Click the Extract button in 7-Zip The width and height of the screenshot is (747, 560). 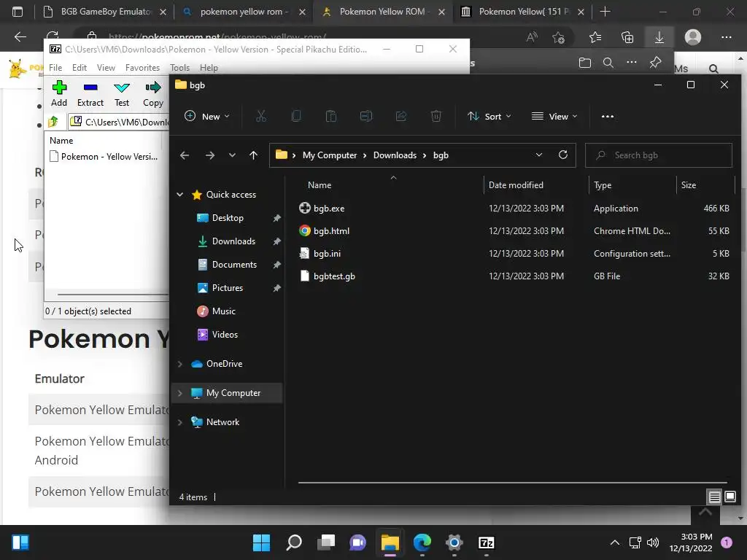(90, 93)
